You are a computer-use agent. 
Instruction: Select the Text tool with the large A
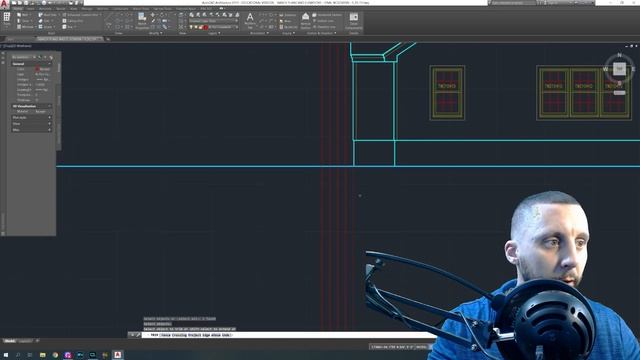click(x=250, y=19)
